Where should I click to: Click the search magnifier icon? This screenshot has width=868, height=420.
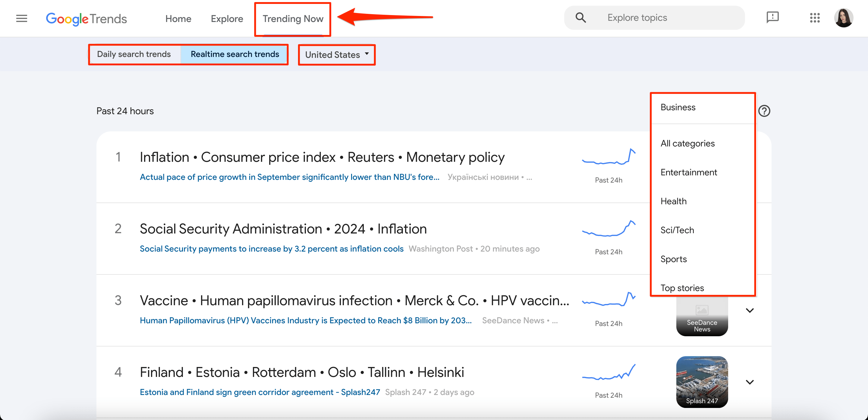(580, 17)
